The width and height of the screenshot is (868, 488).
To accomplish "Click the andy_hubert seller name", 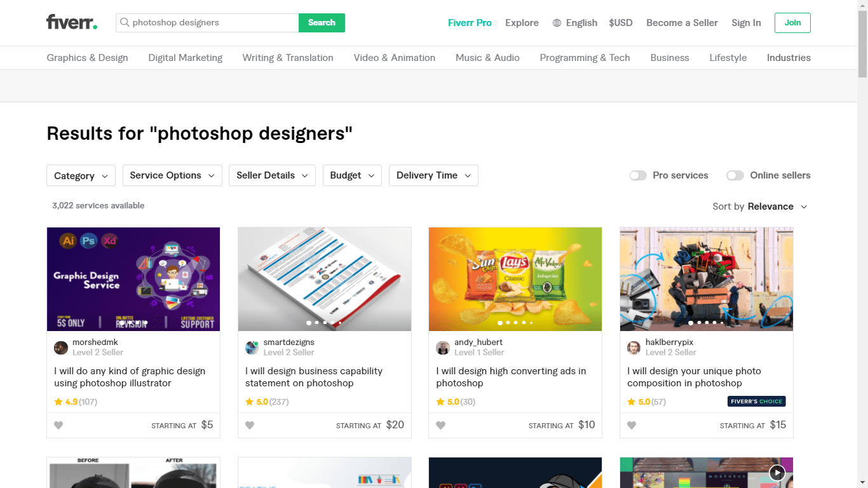I will (x=478, y=342).
